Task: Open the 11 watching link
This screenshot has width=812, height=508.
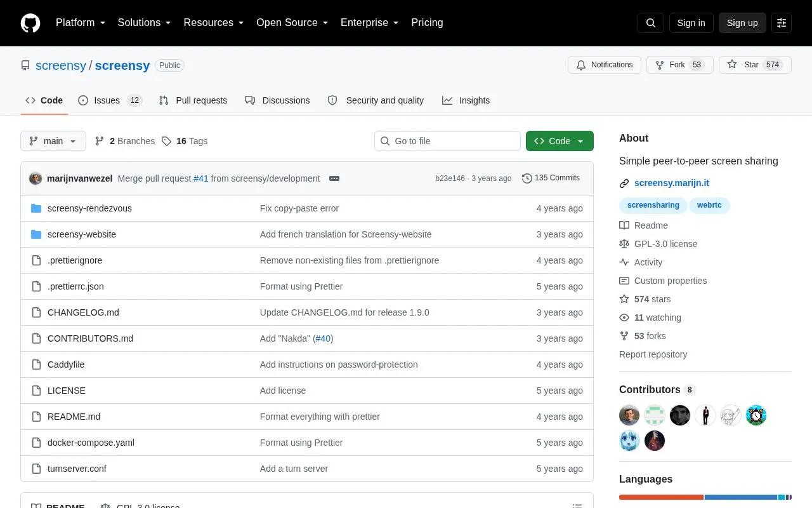Action: [x=650, y=317]
